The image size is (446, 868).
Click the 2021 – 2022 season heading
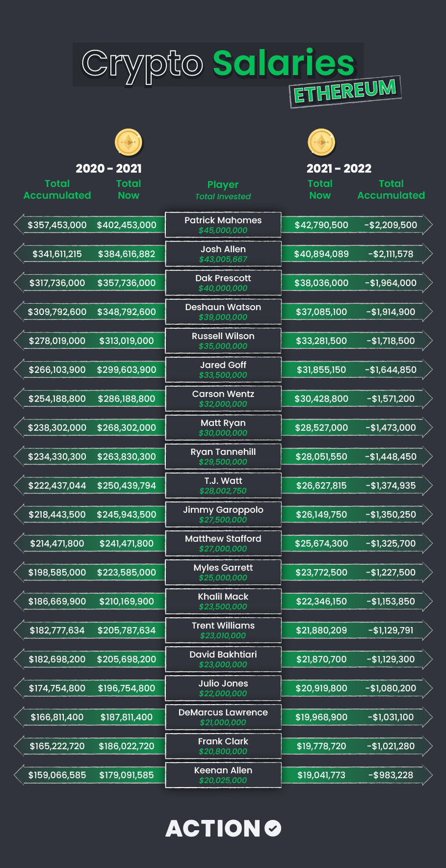point(339,168)
